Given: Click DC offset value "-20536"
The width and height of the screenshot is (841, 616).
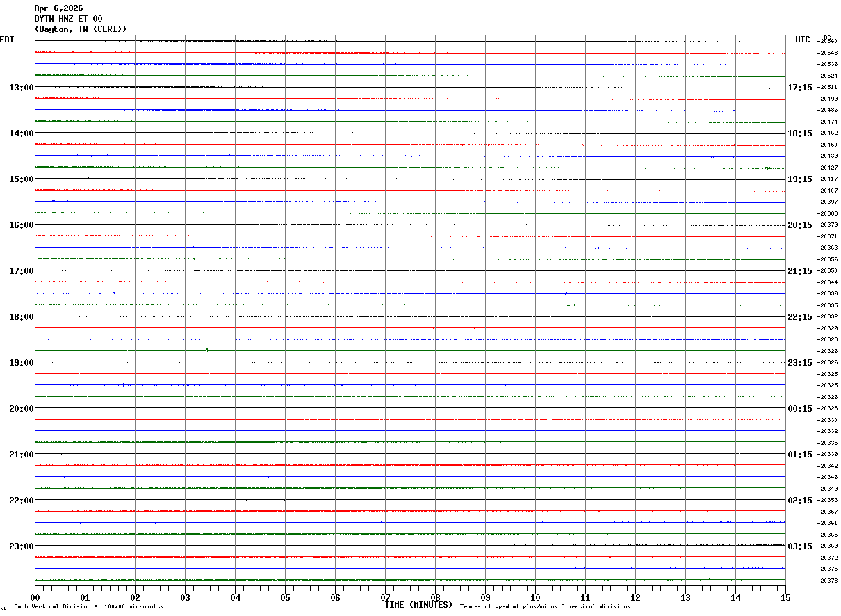Looking at the screenshot, I should point(827,65).
